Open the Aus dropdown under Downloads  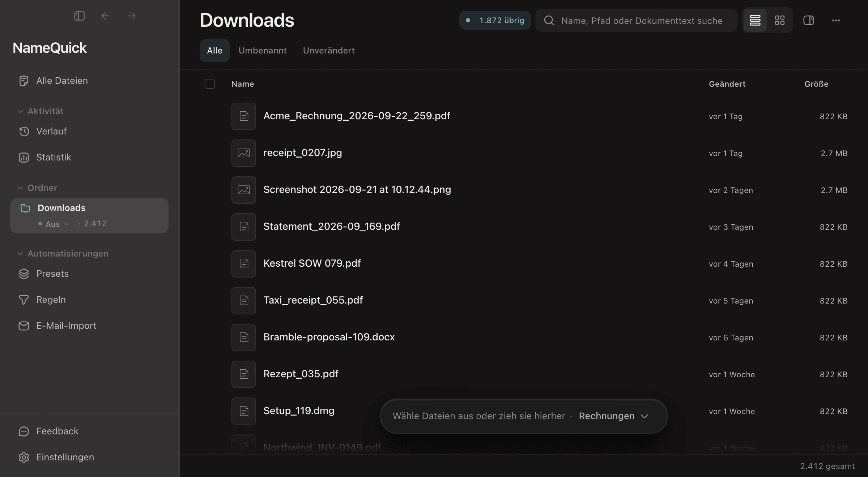coord(54,224)
